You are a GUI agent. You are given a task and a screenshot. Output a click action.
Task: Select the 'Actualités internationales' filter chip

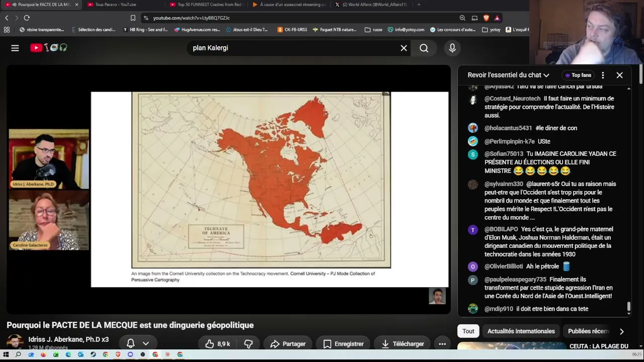coord(521,331)
